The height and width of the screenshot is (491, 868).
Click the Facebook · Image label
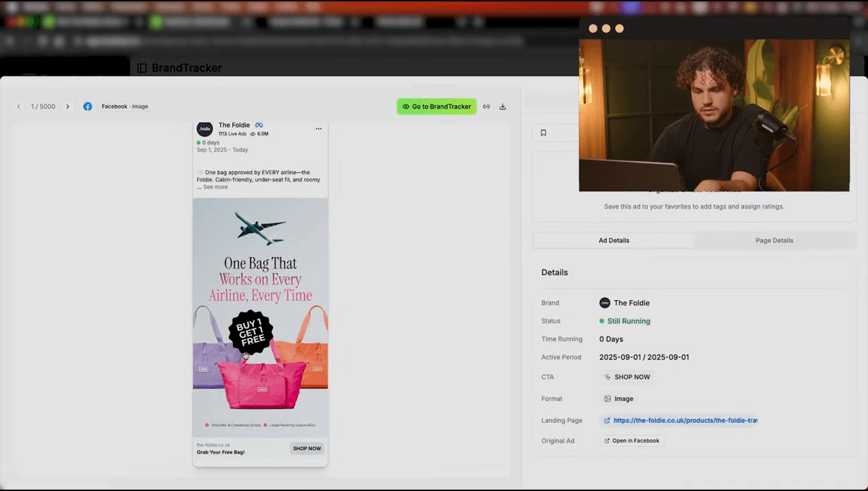[x=125, y=106]
